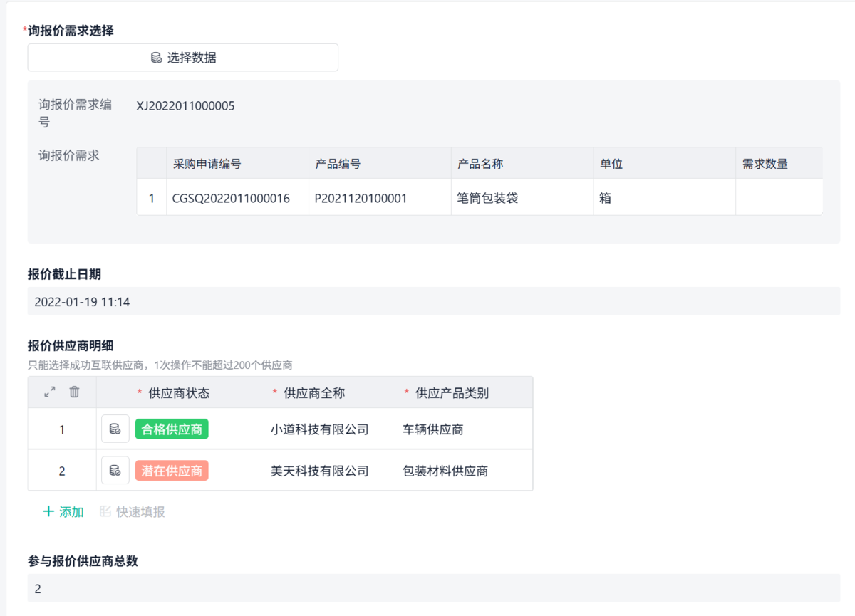Click the 车辆供应商 category cell
The image size is (855, 616).
(x=433, y=429)
